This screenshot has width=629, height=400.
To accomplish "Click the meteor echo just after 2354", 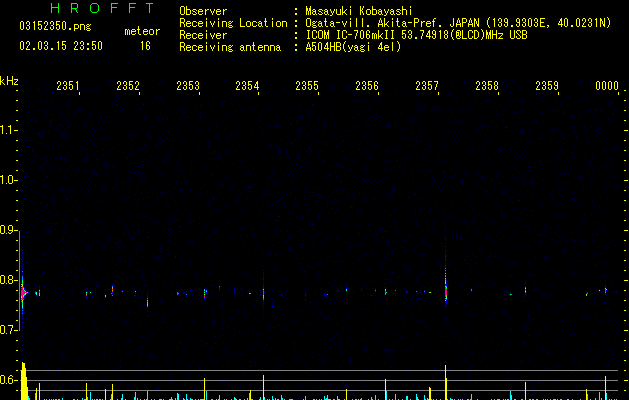I will (x=264, y=294).
